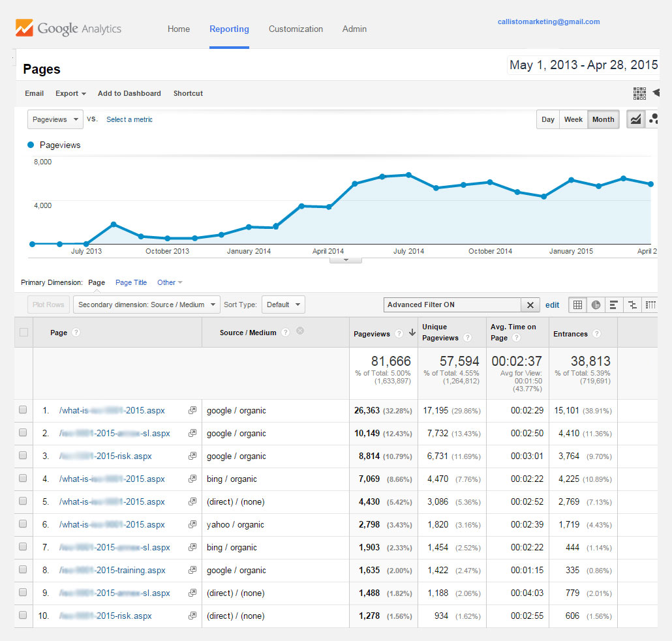Switch table to pie chart percentage view
Screen dimensions: 672x641
pyautogui.click(x=596, y=305)
